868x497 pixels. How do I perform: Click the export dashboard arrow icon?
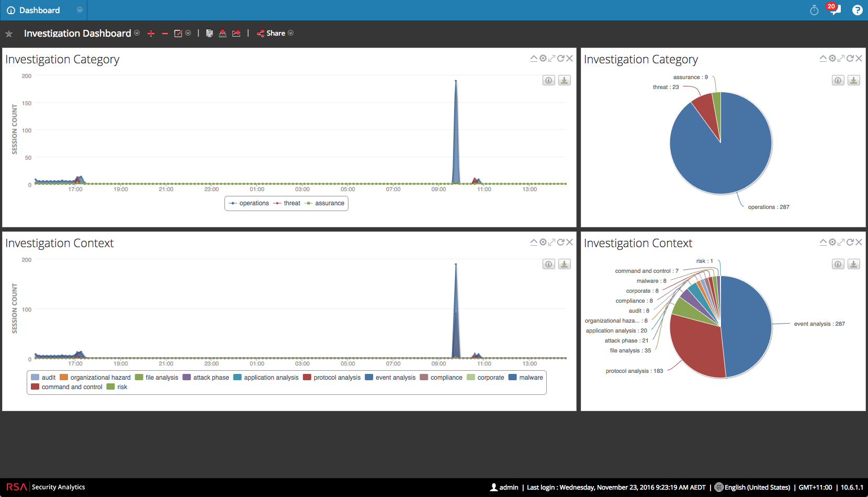pyautogui.click(x=236, y=34)
